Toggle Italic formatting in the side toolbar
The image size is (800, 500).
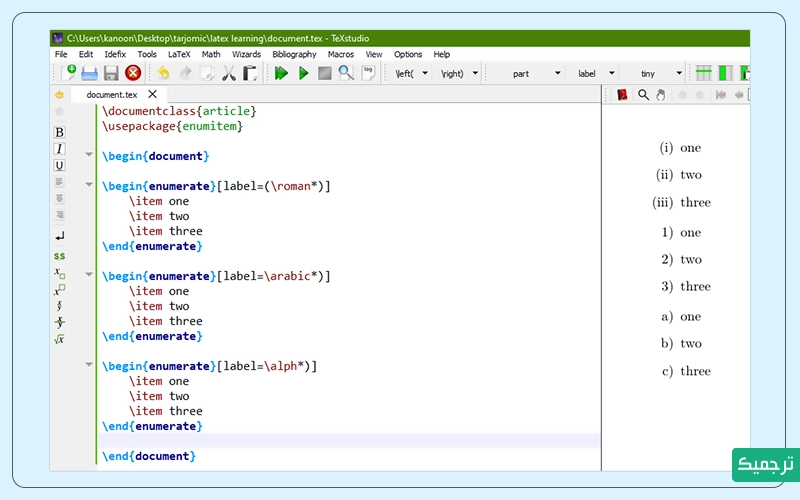pyautogui.click(x=59, y=149)
